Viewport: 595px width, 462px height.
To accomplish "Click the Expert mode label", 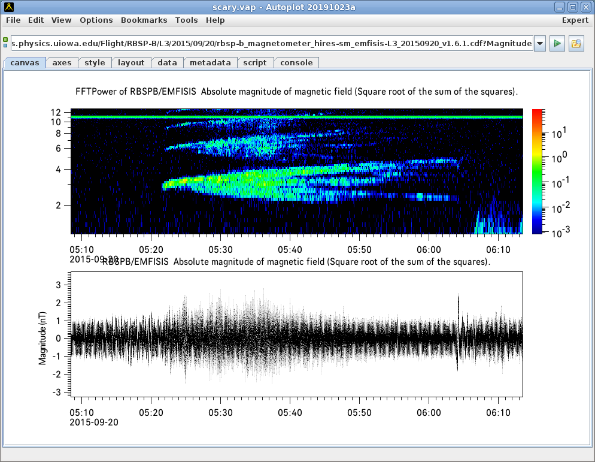I will [x=575, y=20].
